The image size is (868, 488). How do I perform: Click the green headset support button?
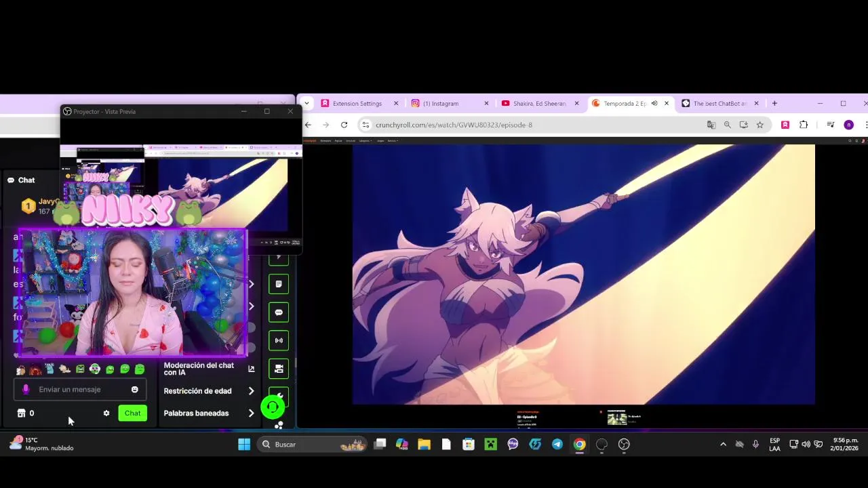pos(273,407)
